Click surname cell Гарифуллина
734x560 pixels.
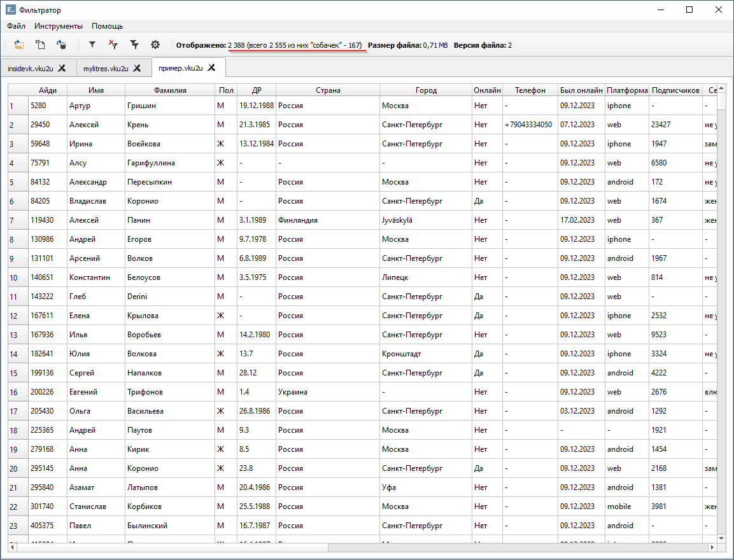170,163
